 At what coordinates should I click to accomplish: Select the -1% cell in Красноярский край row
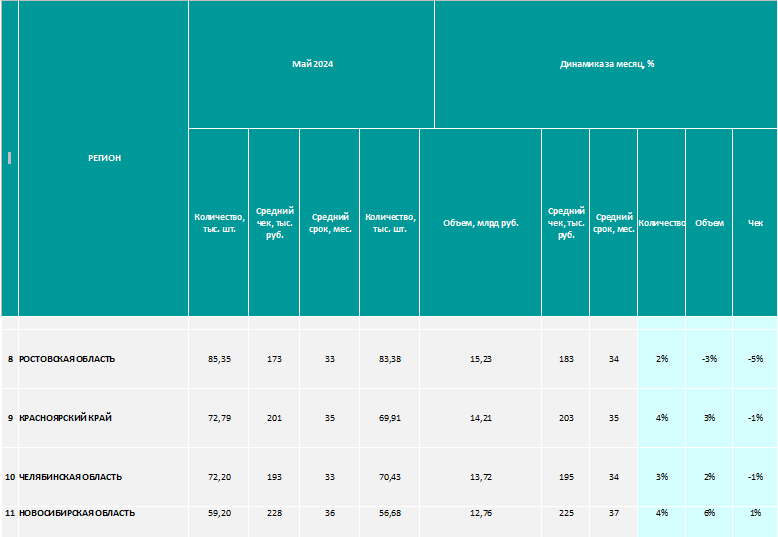pos(755,418)
